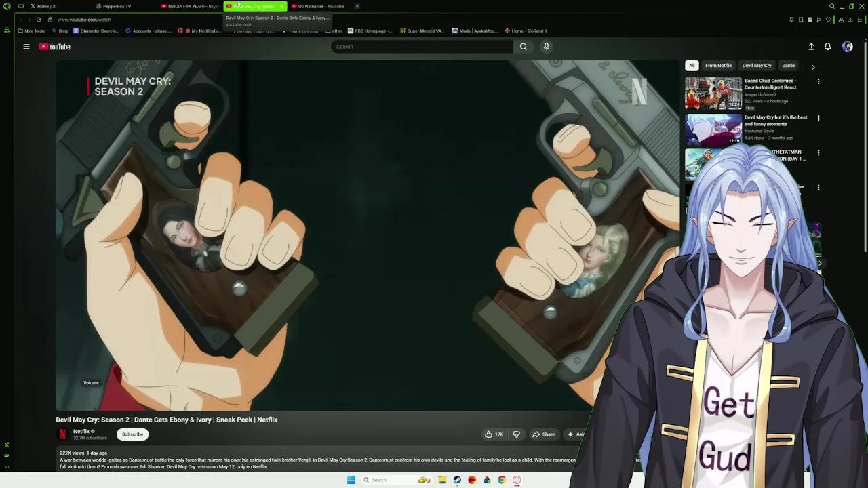868x488 pixels.
Task: Click the Share button
Action: [544, 434]
